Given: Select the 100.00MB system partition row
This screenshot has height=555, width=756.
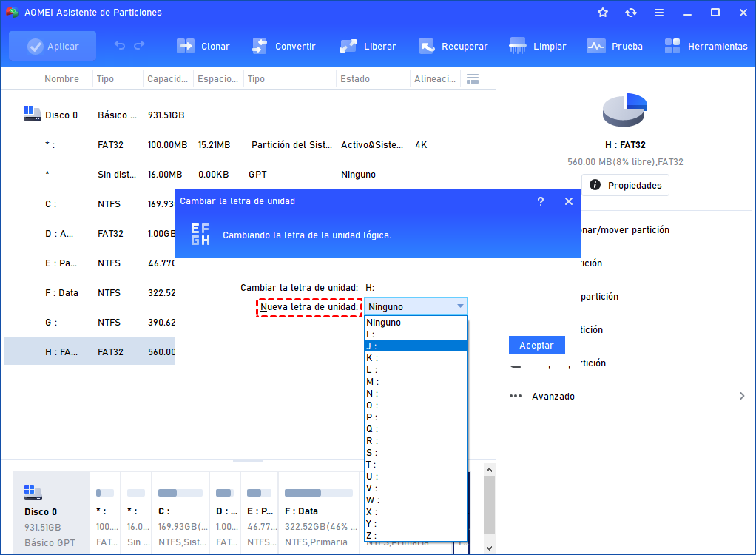Looking at the screenshot, I should pyautogui.click(x=250, y=144).
